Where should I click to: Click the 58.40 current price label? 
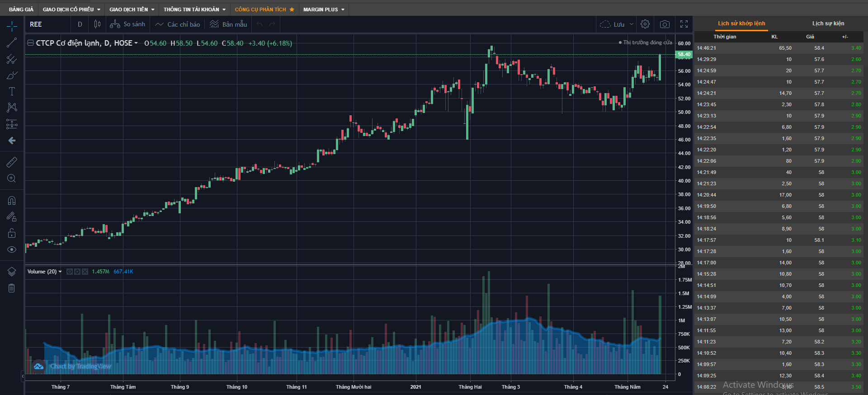click(x=684, y=54)
